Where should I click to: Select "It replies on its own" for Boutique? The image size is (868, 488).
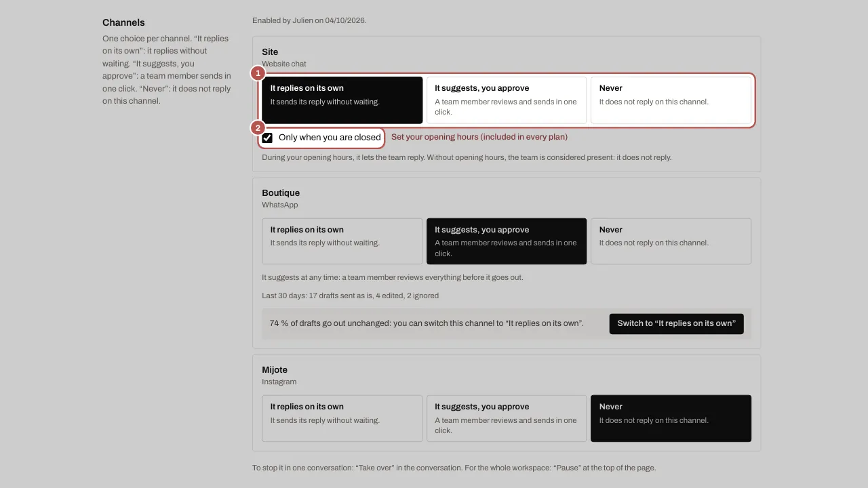point(342,241)
